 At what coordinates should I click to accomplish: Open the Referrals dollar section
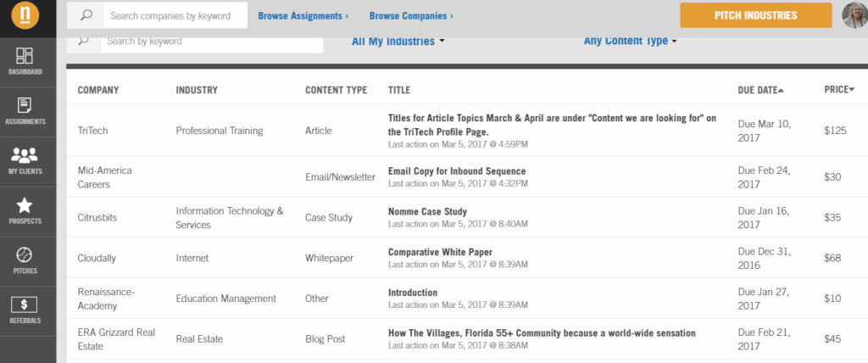pos(25,310)
